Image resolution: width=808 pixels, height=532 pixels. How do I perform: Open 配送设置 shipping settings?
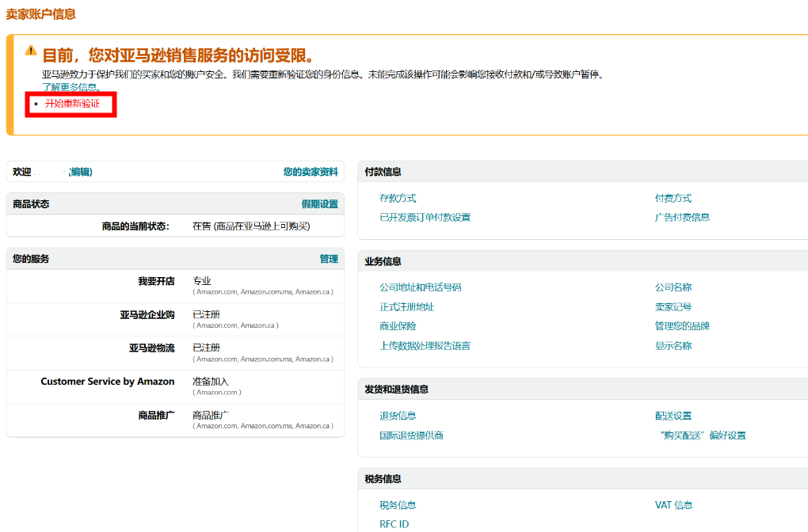tap(673, 415)
